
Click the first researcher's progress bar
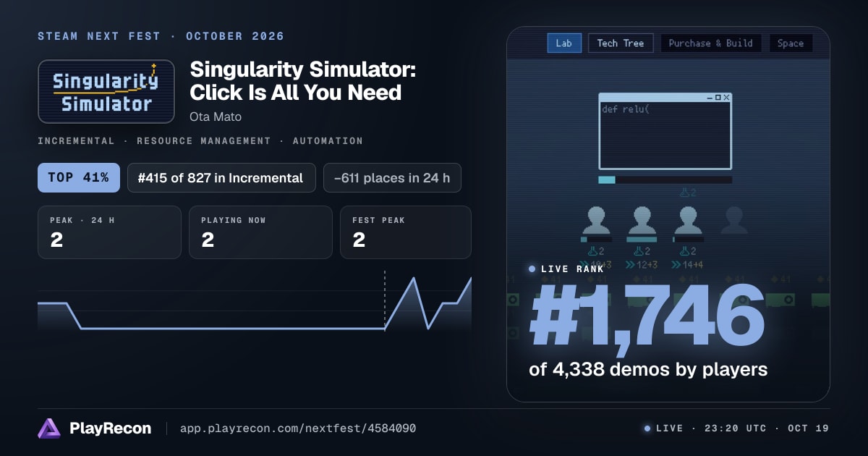(x=596, y=239)
